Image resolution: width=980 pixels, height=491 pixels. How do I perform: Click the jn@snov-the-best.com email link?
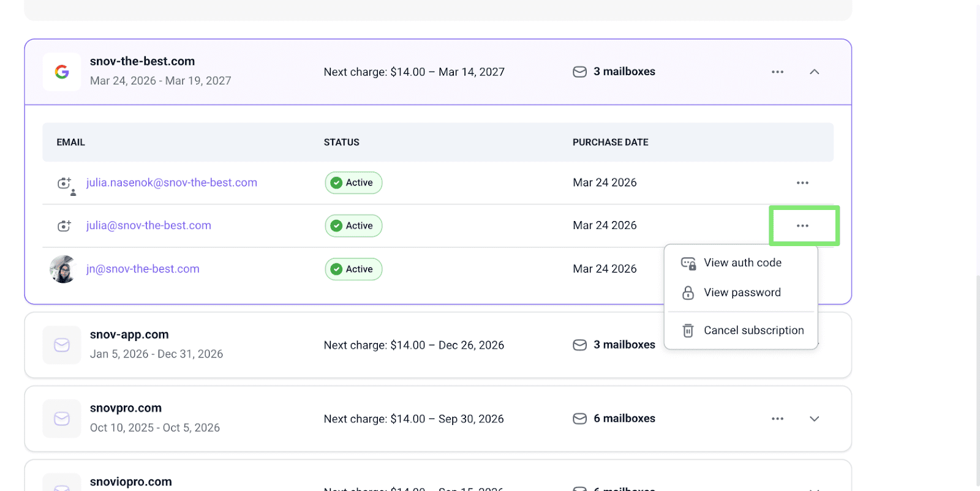pyautogui.click(x=143, y=269)
